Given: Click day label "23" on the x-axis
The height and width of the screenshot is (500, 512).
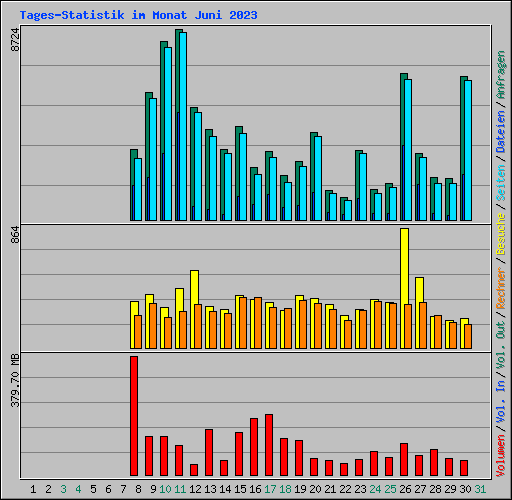Looking at the screenshot, I should pos(360,489).
